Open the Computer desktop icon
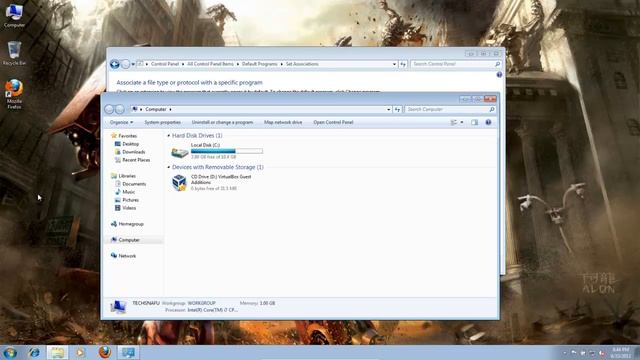Viewport: 640px width, 360px height. pyautogui.click(x=14, y=16)
